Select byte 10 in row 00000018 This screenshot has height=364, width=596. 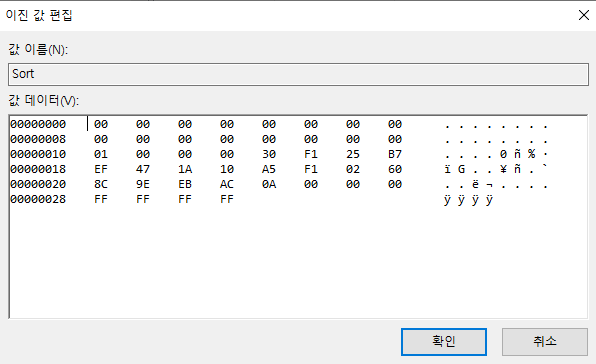pos(227,169)
